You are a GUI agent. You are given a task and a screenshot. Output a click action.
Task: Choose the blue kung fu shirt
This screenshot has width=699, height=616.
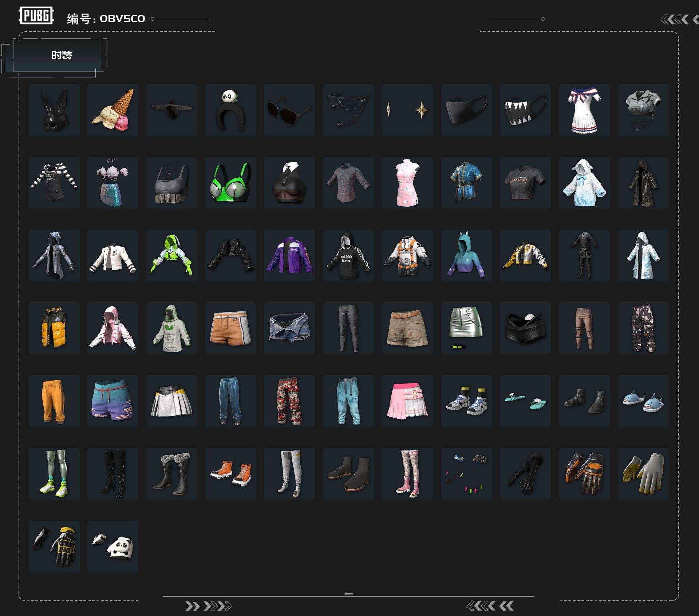click(466, 183)
